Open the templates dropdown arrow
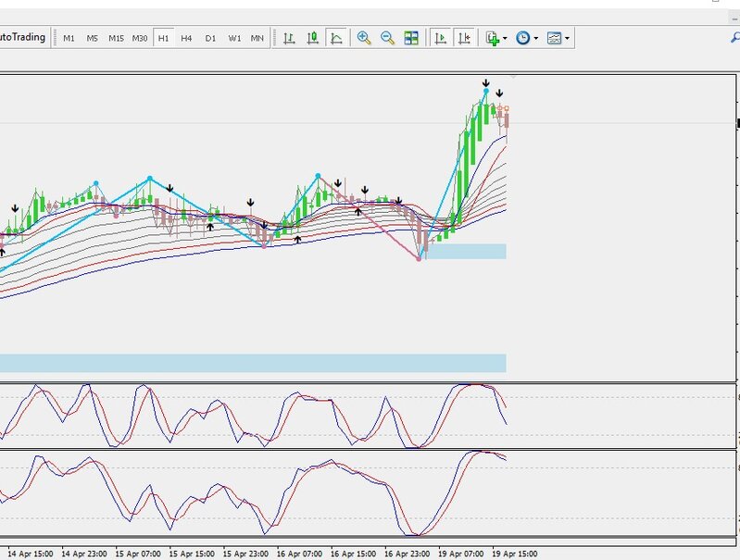Image resolution: width=740 pixels, height=560 pixels. pos(567,39)
